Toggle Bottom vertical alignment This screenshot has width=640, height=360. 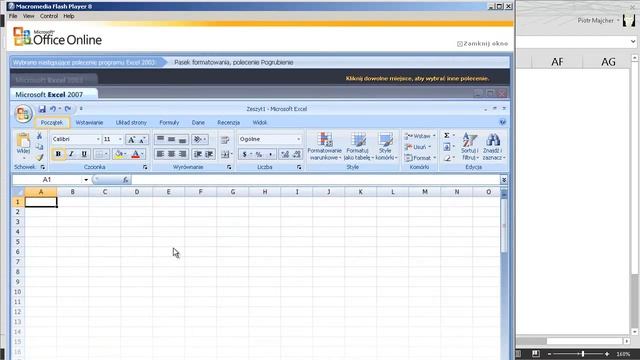182,140
